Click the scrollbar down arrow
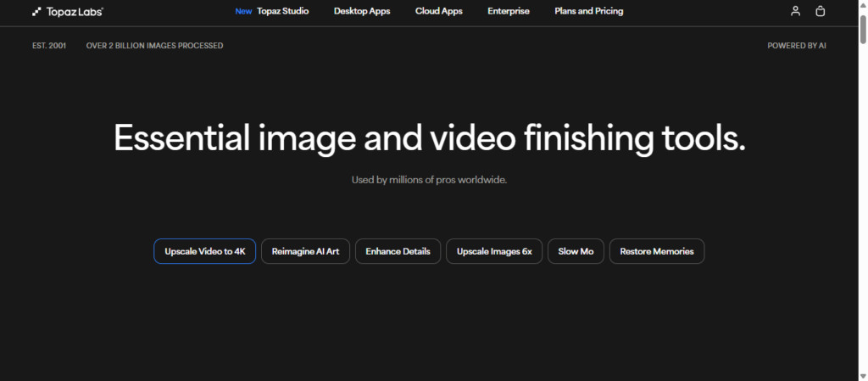Image resolution: width=868 pixels, height=381 pixels. [862, 375]
